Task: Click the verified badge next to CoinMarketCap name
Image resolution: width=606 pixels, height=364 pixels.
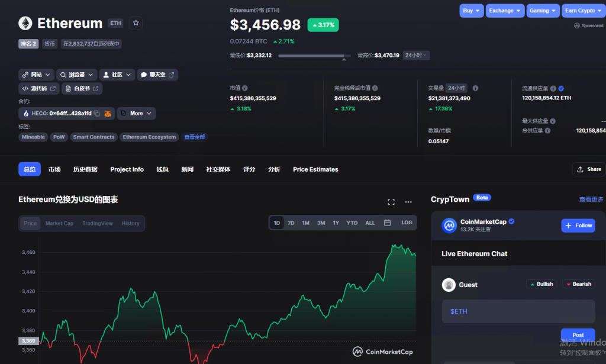Action: [512, 221]
